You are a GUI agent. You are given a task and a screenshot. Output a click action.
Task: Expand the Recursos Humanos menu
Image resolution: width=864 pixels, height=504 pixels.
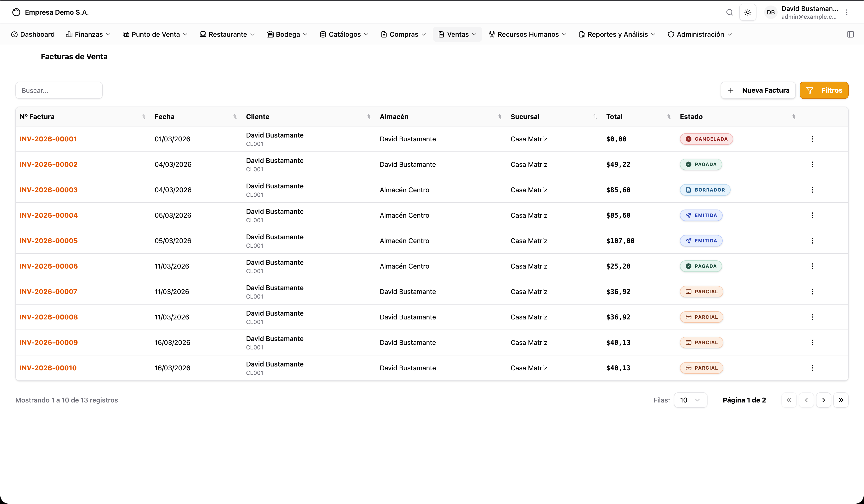point(528,34)
